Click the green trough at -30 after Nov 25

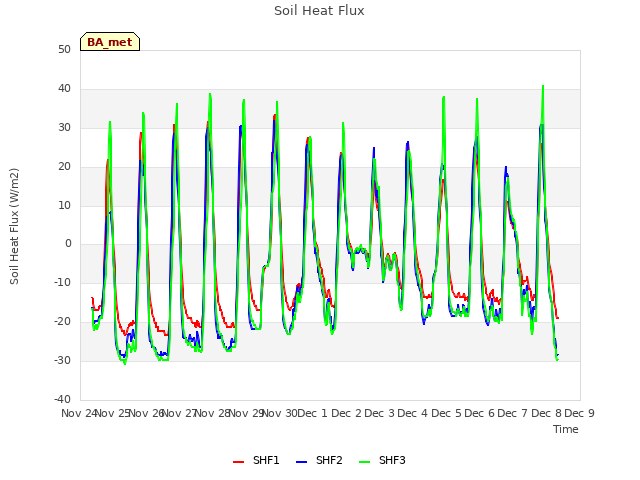point(125,363)
